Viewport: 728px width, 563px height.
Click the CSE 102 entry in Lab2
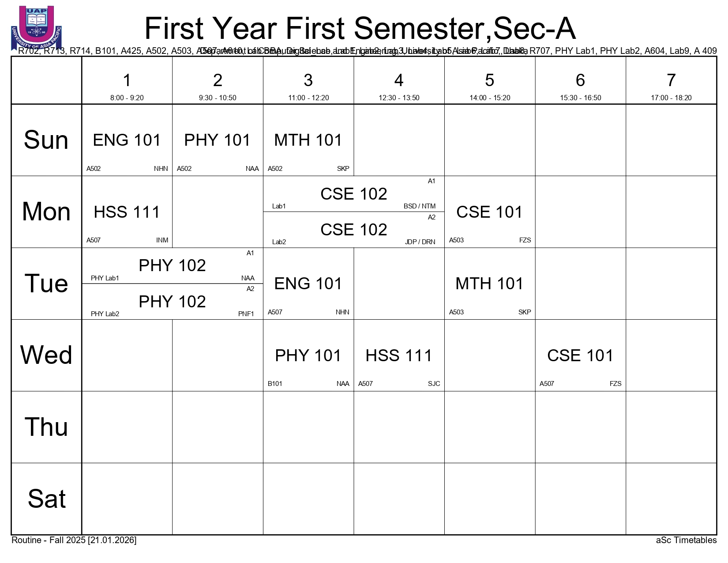[353, 230]
